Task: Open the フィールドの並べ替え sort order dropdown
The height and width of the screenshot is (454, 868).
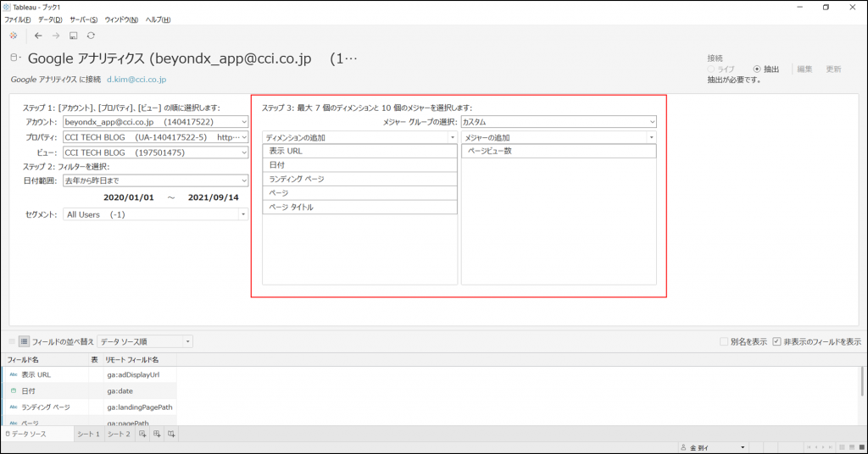Action: click(144, 341)
